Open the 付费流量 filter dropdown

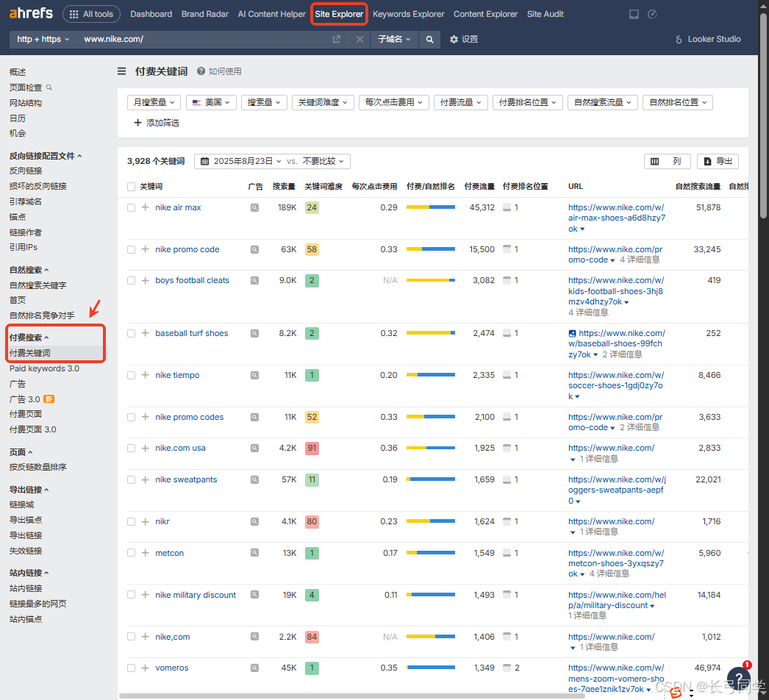point(460,102)
